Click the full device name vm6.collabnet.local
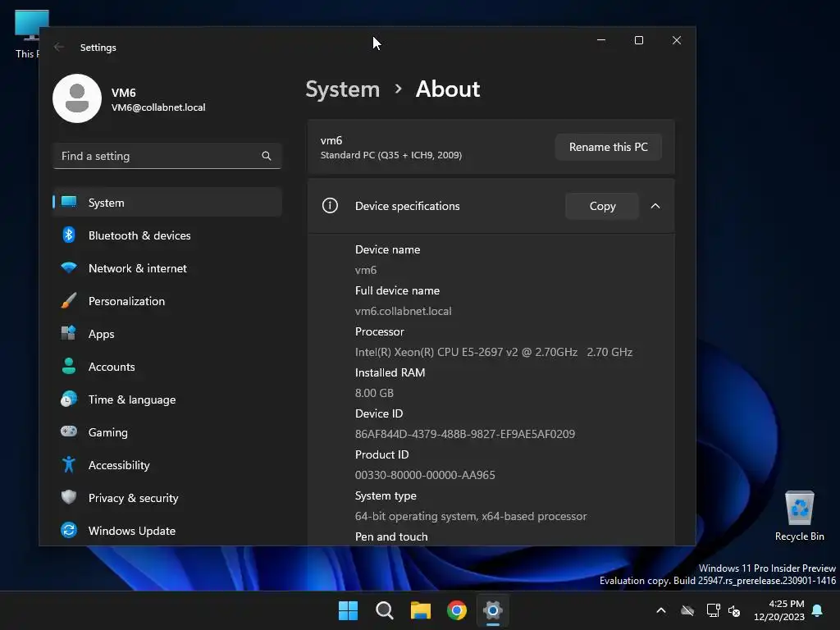840x630 pixels. pyautogui.click(x=403, y=311)
